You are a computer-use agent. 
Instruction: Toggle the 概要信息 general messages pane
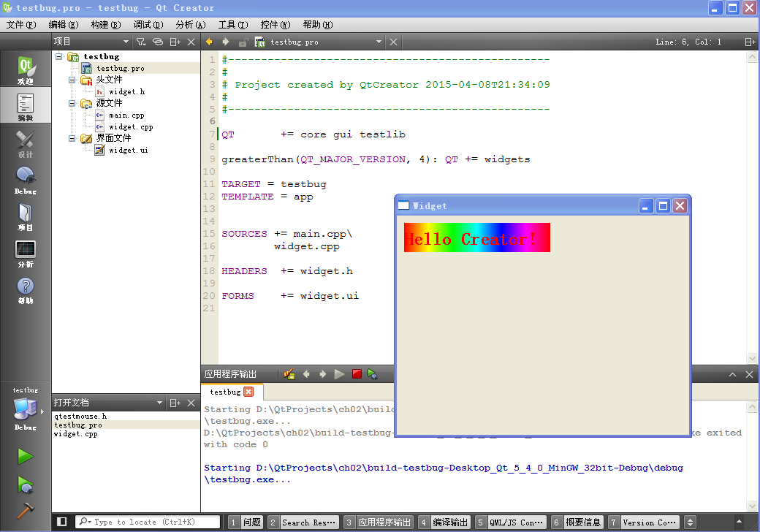(577, 522)
